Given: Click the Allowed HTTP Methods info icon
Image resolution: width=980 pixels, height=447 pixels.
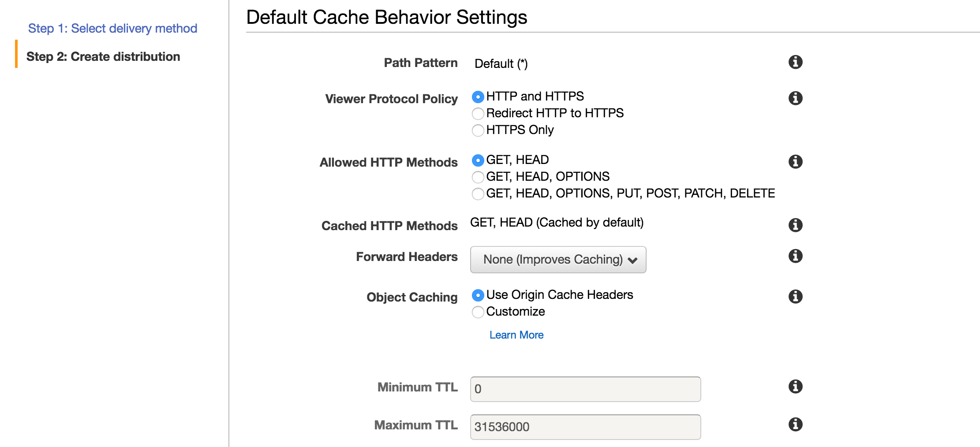Looking at the screenshot, I should click(x=795, y=162).
